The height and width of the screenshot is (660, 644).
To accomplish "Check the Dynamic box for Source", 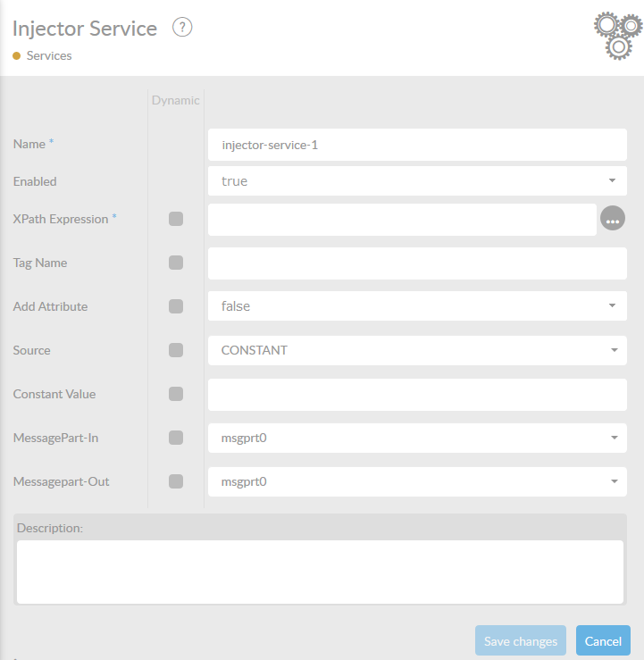I will (176, 350).
